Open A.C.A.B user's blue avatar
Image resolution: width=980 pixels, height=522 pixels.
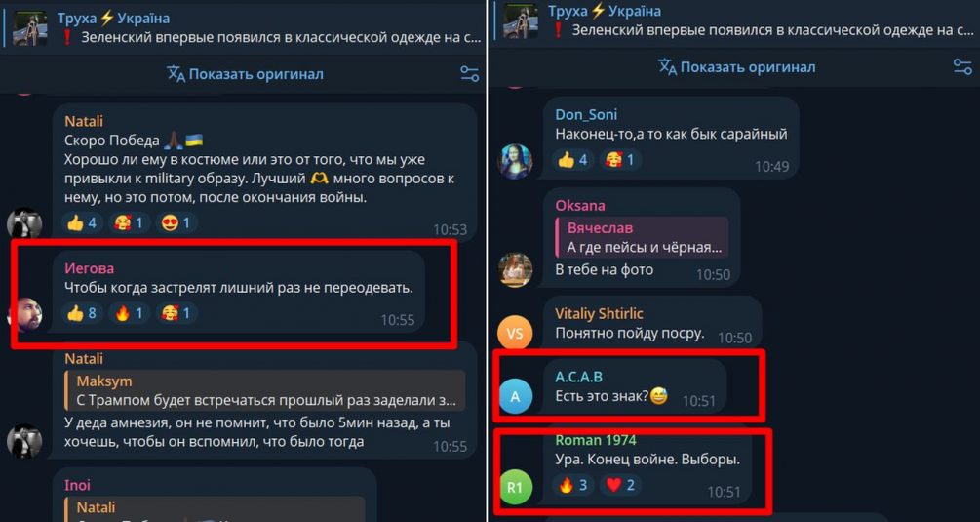click(x=514, y=396)
